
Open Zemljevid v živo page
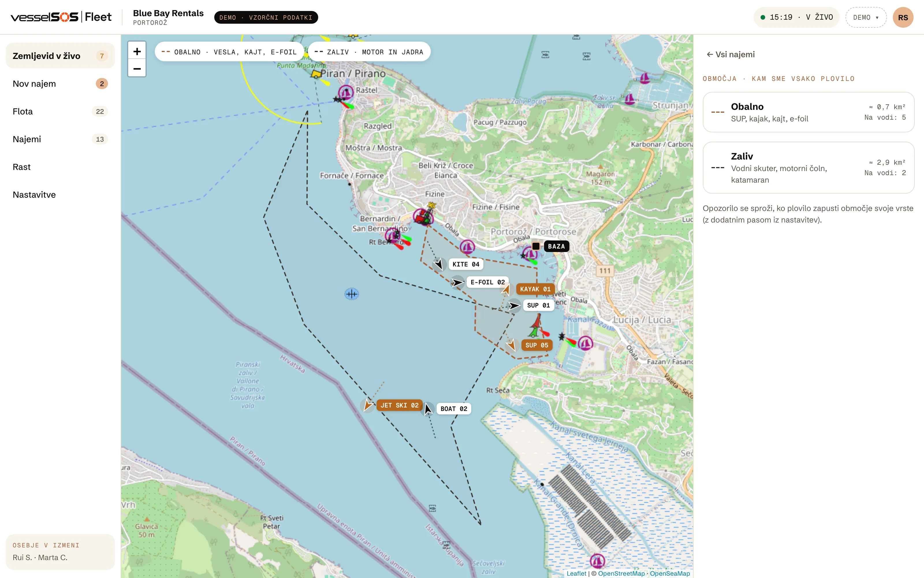(60, 56)
